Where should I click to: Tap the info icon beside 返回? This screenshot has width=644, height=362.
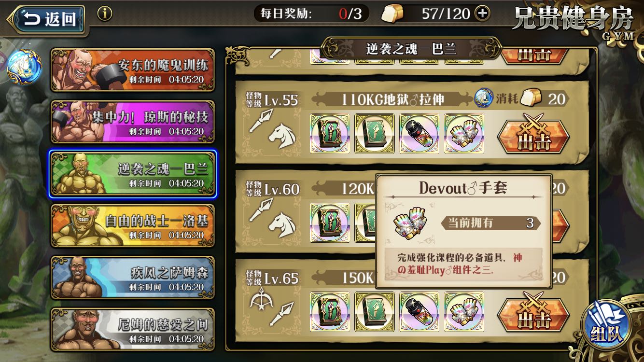(105, 14)
